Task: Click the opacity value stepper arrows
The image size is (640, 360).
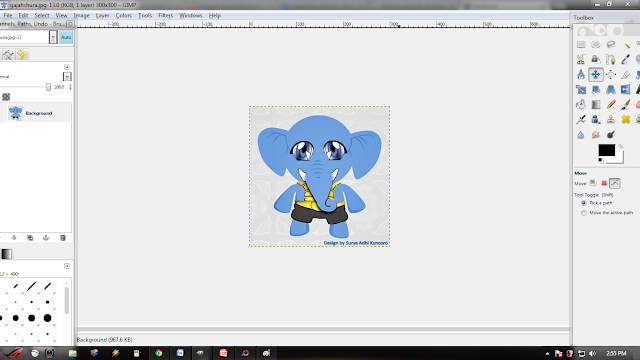Action: pos(70,87)
